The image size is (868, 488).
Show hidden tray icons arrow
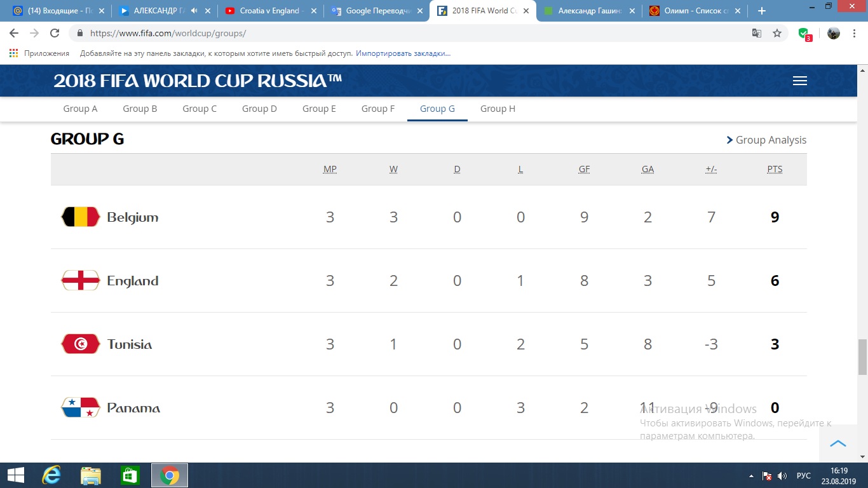coord(752,475)
